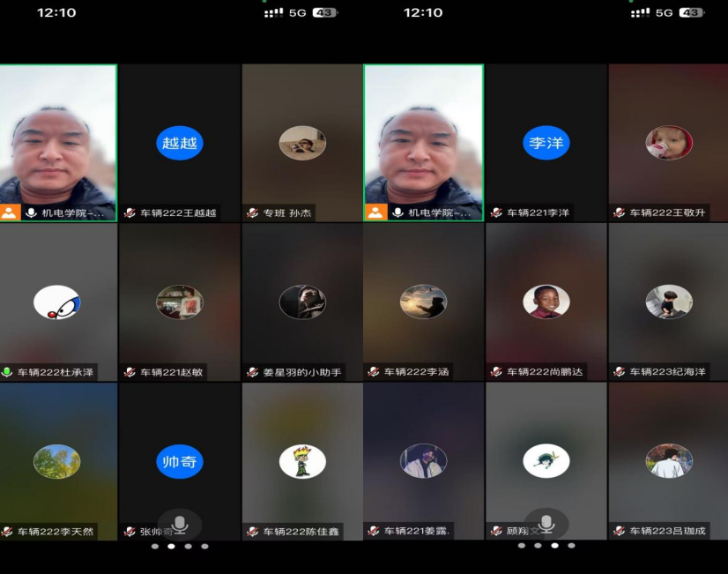The height and width of the screenshot is (574, 728).
Task: Click the muted mic icon beside 车辆222陈佳鑫
Action: pos(254,531)
